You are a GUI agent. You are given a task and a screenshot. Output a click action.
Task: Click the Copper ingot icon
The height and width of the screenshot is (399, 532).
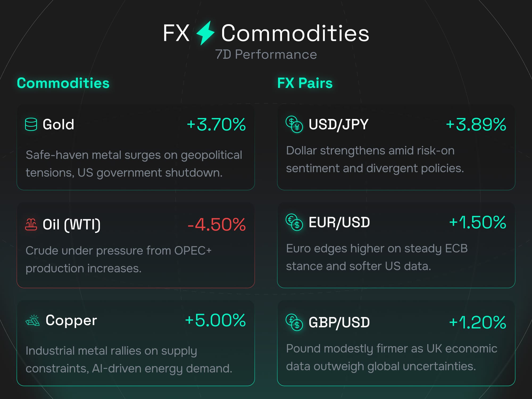point(33,320)
